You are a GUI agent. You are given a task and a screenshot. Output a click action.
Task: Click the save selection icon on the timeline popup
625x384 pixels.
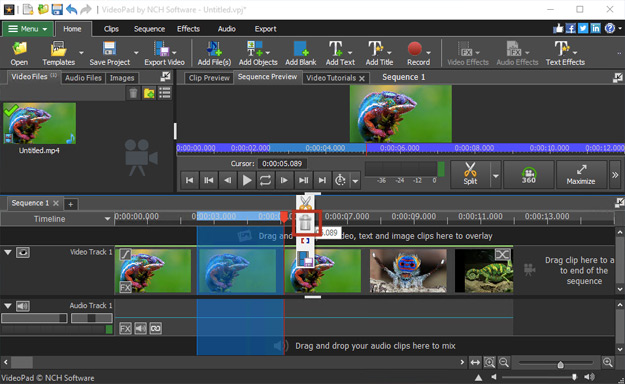(x=305, y=259)
